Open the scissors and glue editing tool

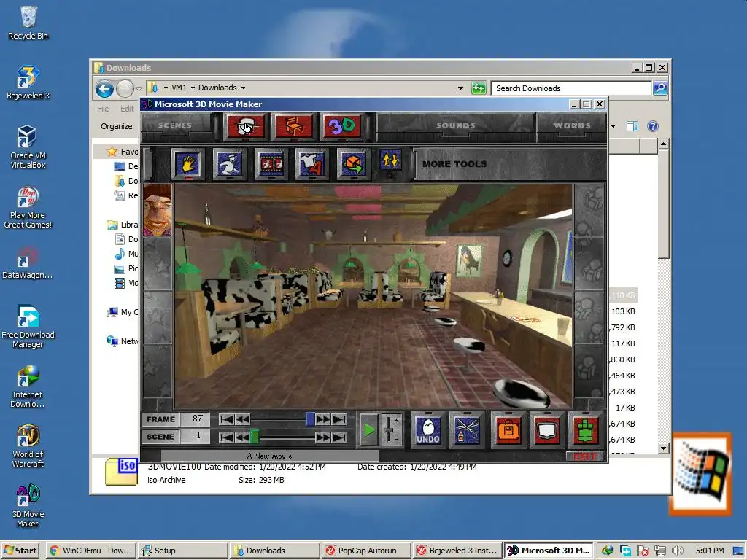(x=467, y=430)
